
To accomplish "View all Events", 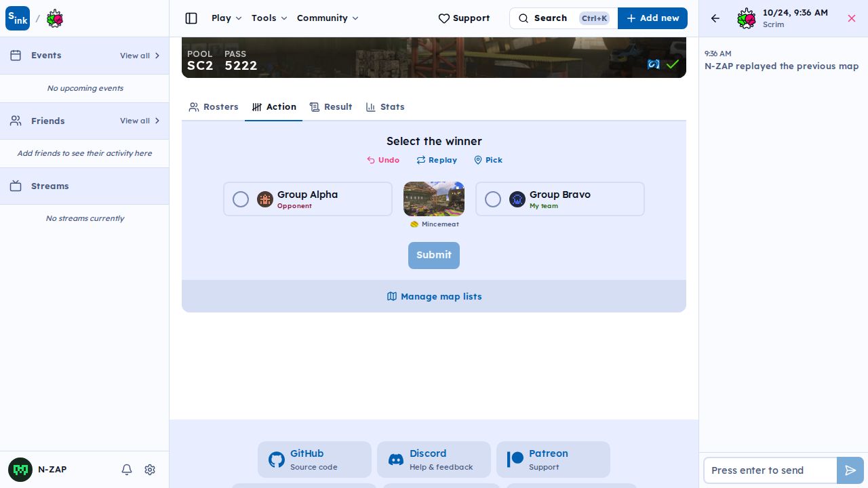I will tap(140, 56).
